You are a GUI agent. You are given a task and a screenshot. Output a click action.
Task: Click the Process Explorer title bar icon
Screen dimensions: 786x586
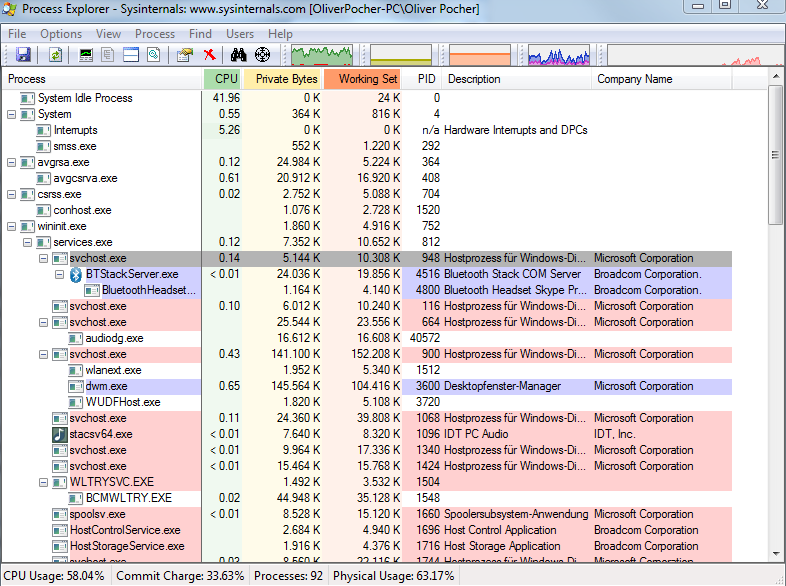[9, 9]
